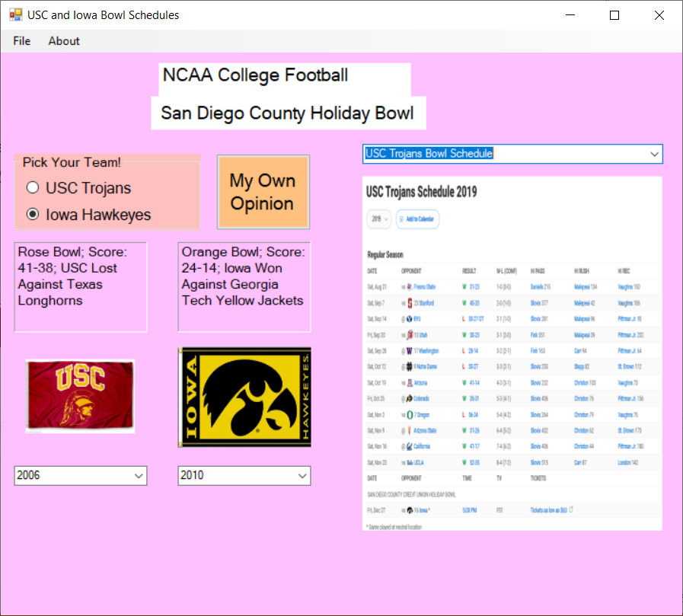Screen dimensions: 683x616
Task: Minimize the USC and Iowa Bowl Schedules window
Action: point(570,15)
